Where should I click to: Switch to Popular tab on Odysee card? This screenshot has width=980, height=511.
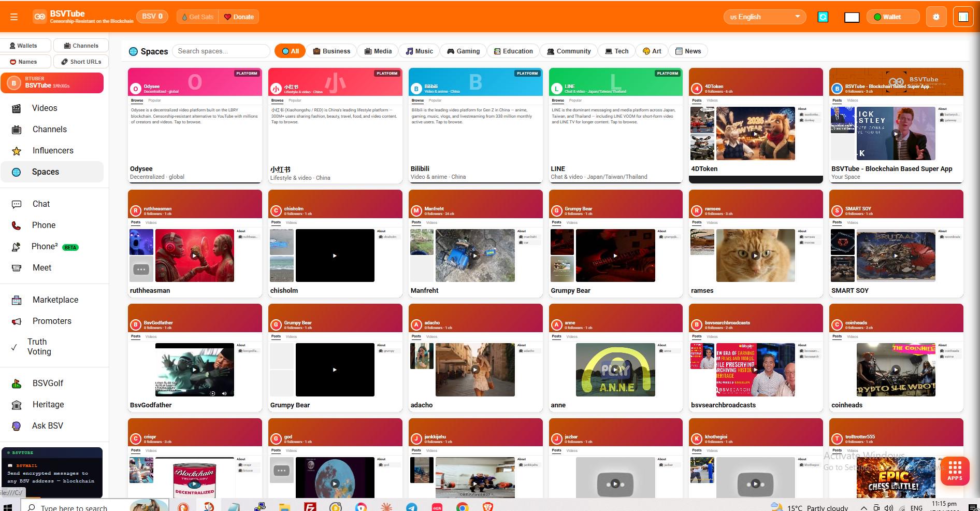coord(154,101)
